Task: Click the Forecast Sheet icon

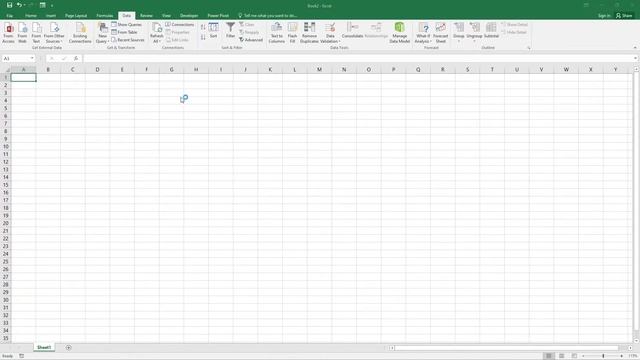Action: [441, 33]
